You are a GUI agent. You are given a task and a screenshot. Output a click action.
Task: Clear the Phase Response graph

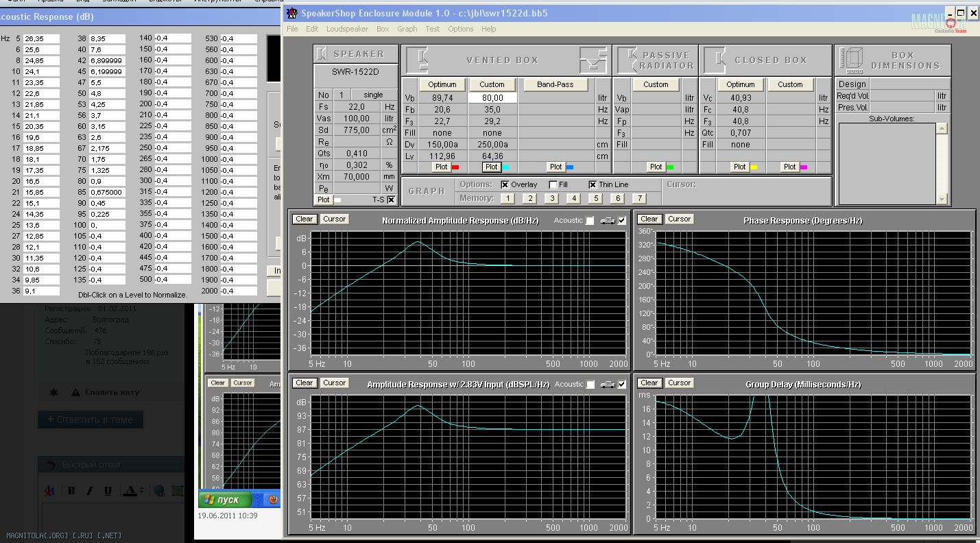[x=649, y=219]
